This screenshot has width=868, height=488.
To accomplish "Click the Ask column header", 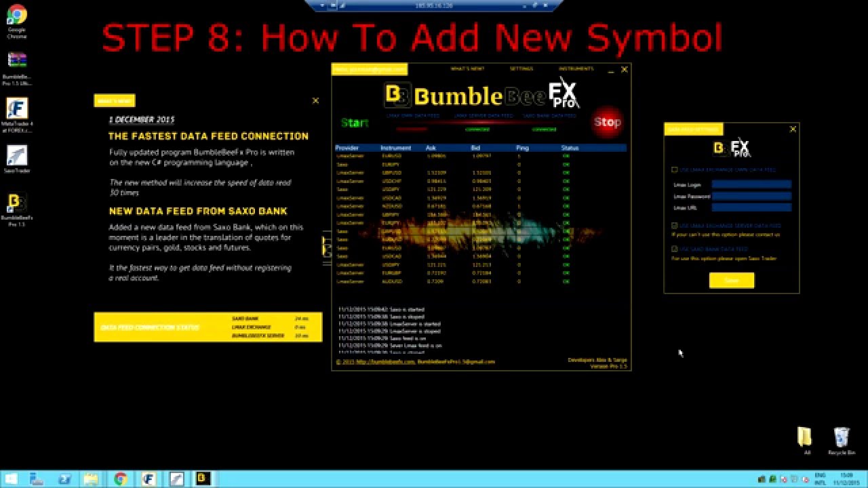I will (431, 148).
